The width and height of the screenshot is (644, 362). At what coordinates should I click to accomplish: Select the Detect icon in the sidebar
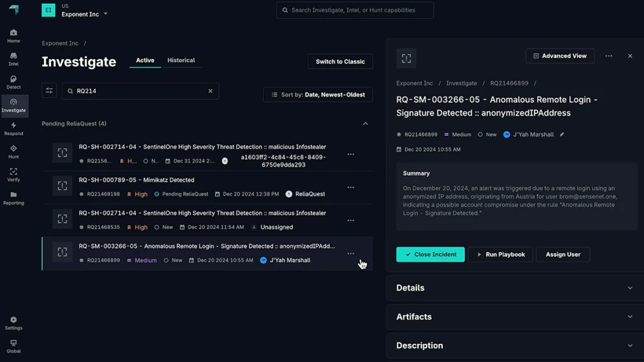pos(13,82)
